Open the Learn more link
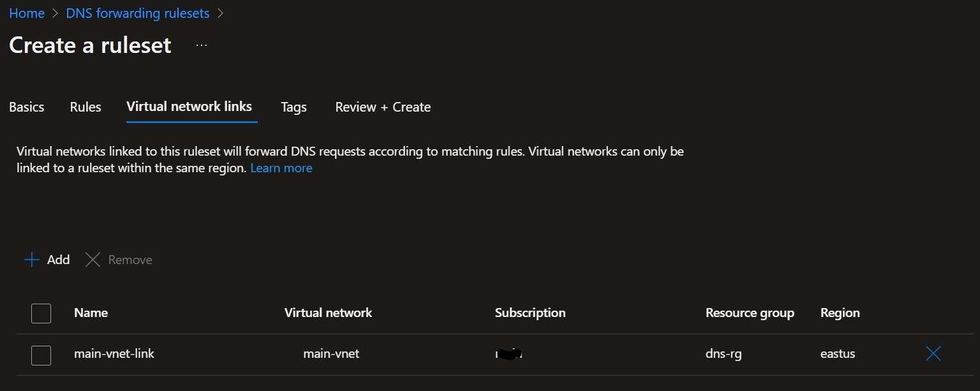 click(281, 168)
